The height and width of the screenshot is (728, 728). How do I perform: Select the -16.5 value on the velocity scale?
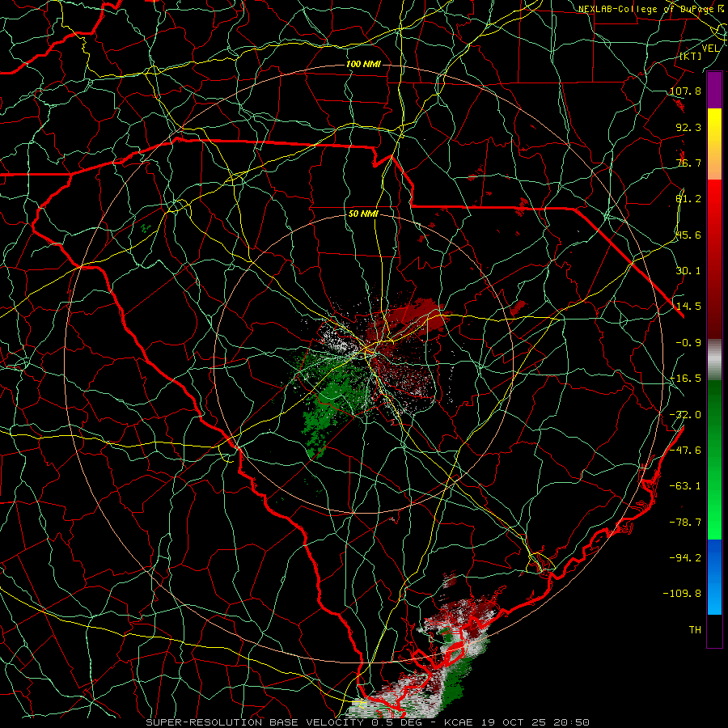point(685,379)
